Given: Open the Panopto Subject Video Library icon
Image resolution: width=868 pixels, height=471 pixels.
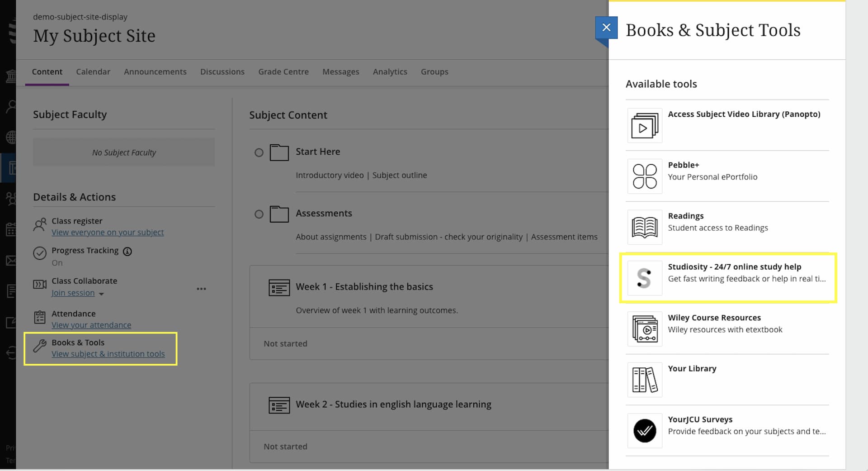Looking at the screenshot, I should [645, 126].
